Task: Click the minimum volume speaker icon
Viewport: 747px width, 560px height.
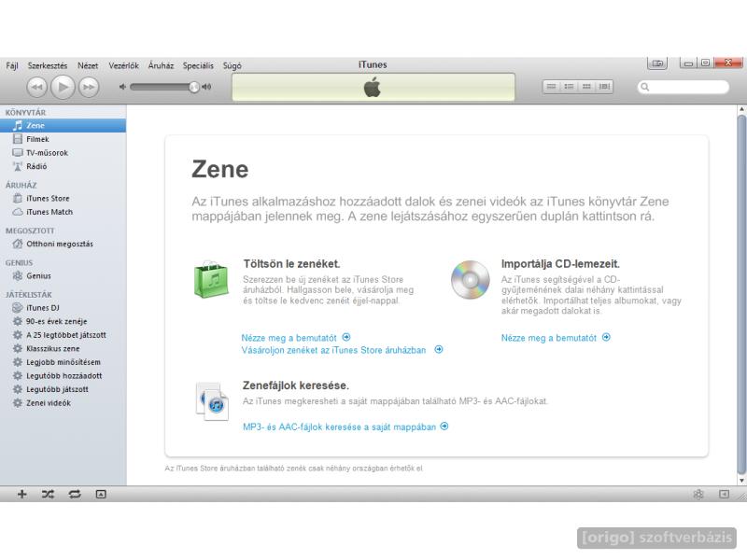Action: [x=122, y=87]
